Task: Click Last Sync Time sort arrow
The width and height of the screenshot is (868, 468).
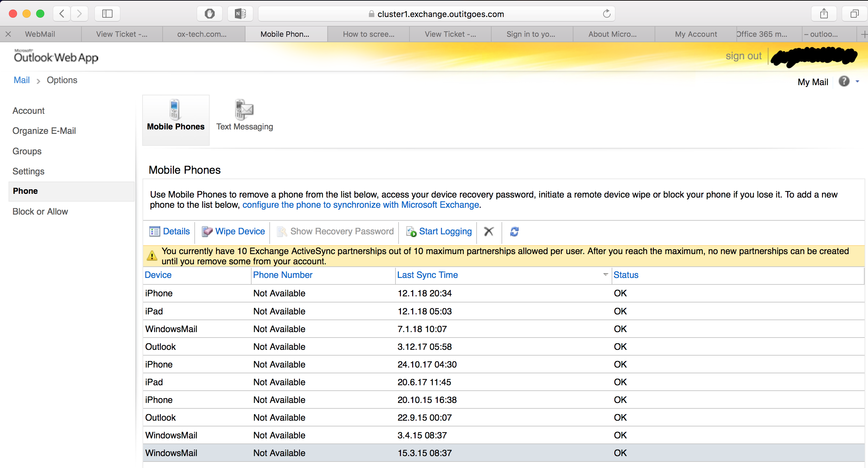Action: click(605, 275)
